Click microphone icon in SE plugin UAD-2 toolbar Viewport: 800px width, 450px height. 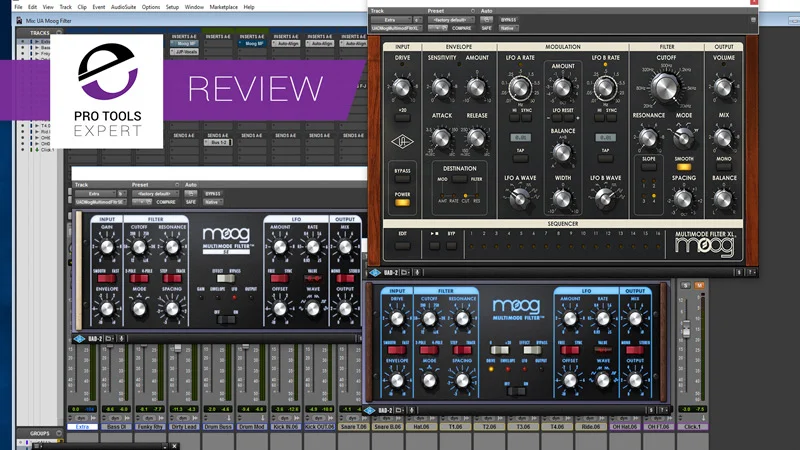(x=121, y=338)
